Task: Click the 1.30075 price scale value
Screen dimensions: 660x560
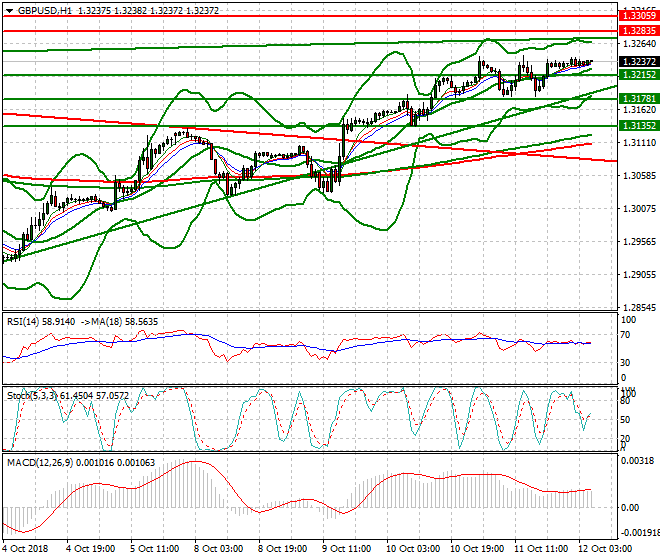Action: tap(639, 208)
